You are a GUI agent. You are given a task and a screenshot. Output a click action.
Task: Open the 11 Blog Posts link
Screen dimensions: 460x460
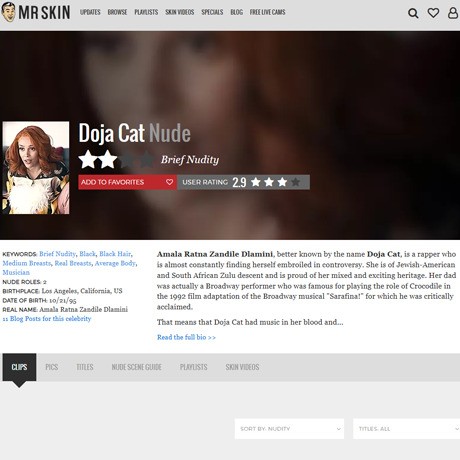pos(47,319)
